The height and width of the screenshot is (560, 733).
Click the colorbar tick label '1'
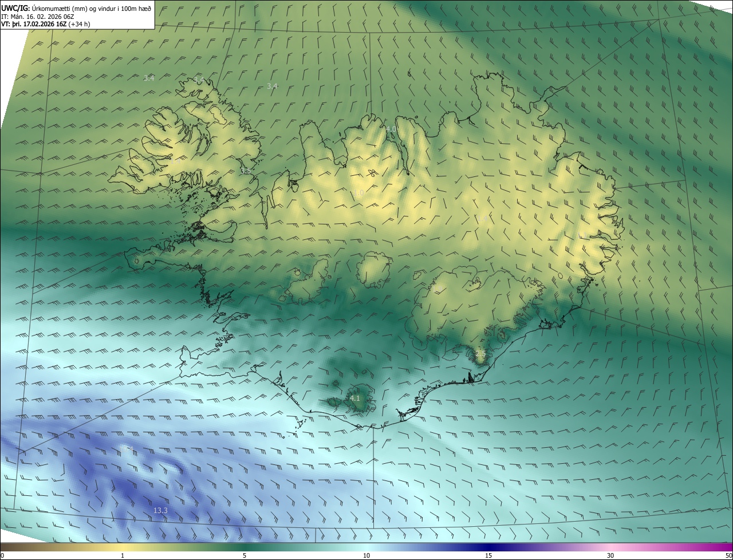[x=123, y=555]
